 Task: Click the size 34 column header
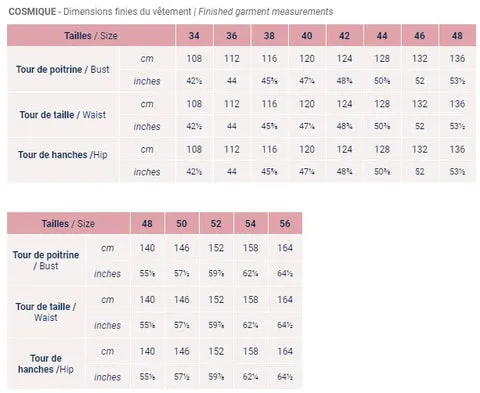[194, 35]
